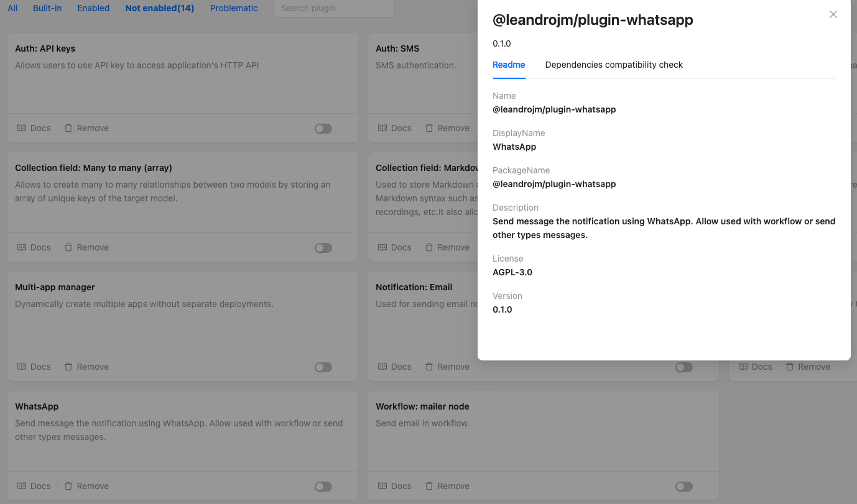Viewport: 857px width, 504px height.
Task: Click the Workflow: mailer node card title
Action: point(422,406)
